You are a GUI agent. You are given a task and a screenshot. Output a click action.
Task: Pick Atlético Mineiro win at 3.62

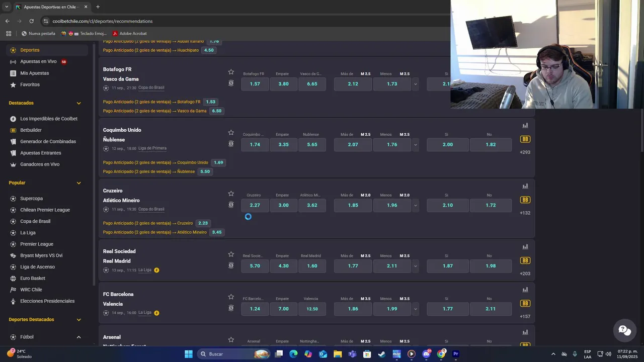[312, 205]
